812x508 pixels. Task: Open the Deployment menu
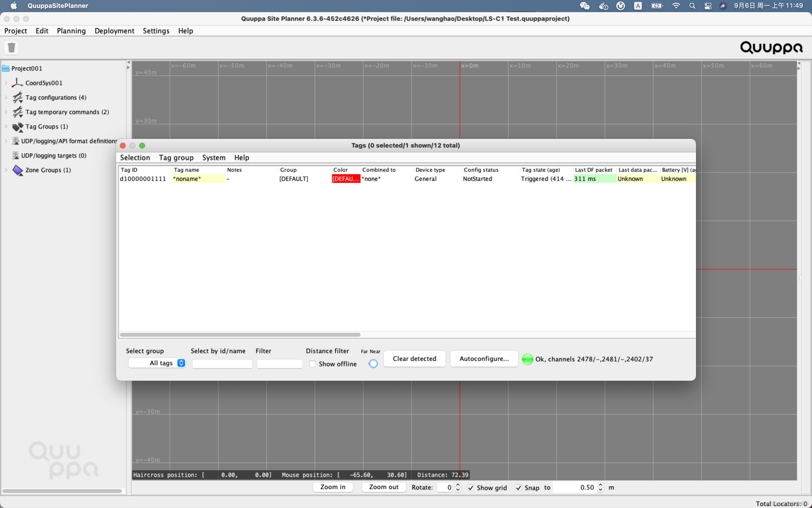pos(114,31)
